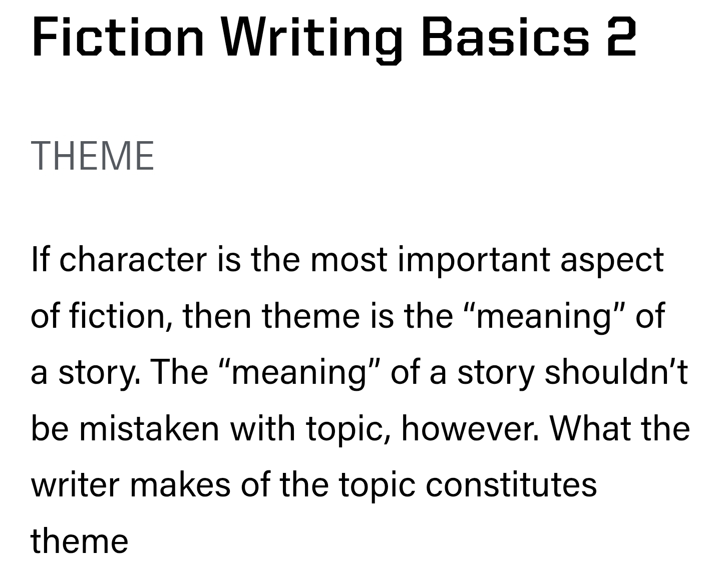Click the word "character" in the paragraph
721x588 pixels.
[x=133, y=260]
